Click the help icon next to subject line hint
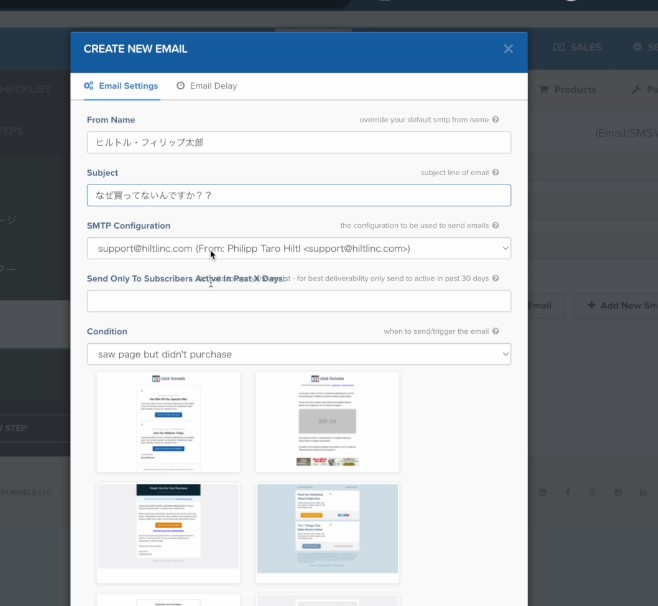The image size is (658, 606). pyautogui.click(x=496, y=172)
